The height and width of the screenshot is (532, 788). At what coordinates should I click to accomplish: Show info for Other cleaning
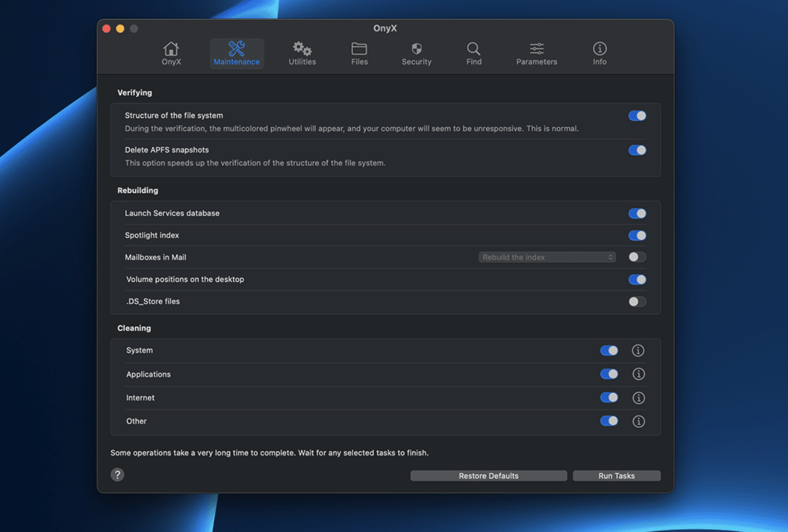(x=638, y=421)
